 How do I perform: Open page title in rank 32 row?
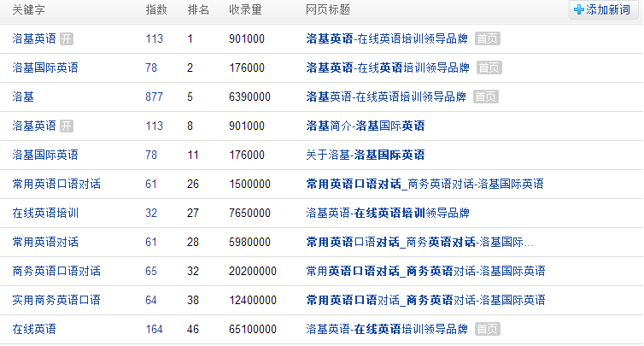point(425,271)
